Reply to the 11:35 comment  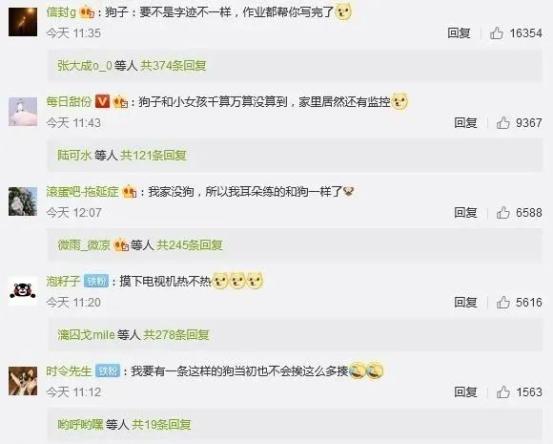pyautogui.click(x=458, y=33)
